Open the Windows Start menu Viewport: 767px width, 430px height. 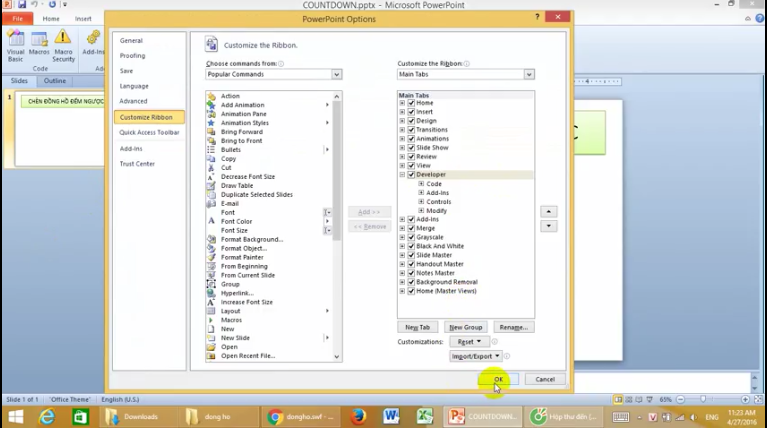pos(16,417)
